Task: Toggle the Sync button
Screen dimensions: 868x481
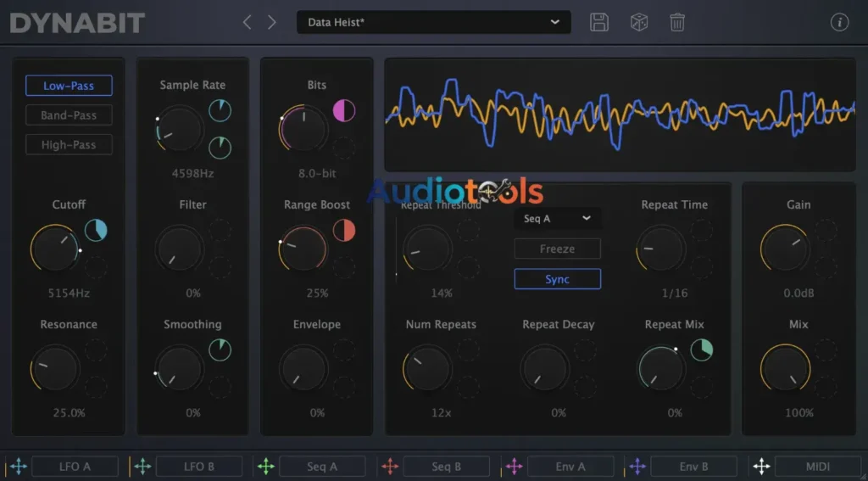Action: 557,279
